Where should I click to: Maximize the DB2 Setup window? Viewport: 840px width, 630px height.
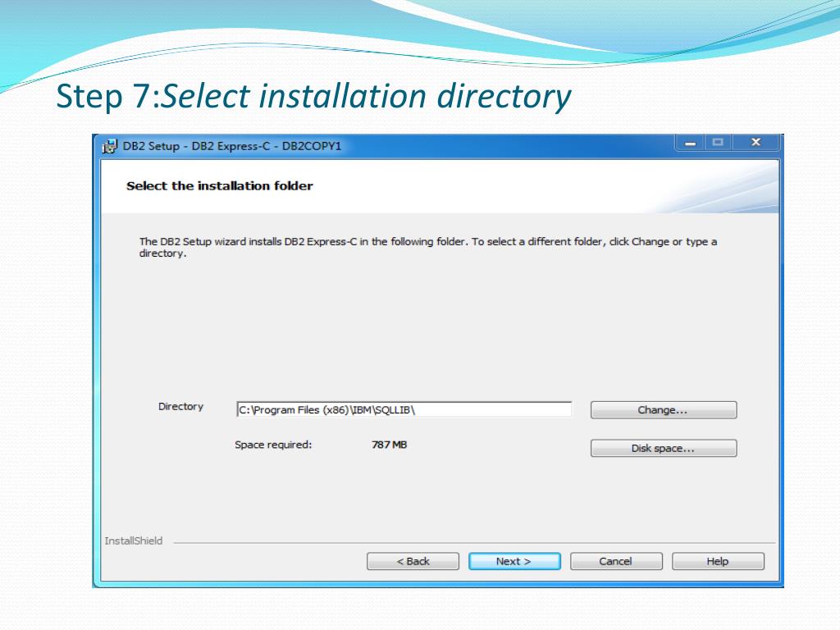(x=718, y=143)
